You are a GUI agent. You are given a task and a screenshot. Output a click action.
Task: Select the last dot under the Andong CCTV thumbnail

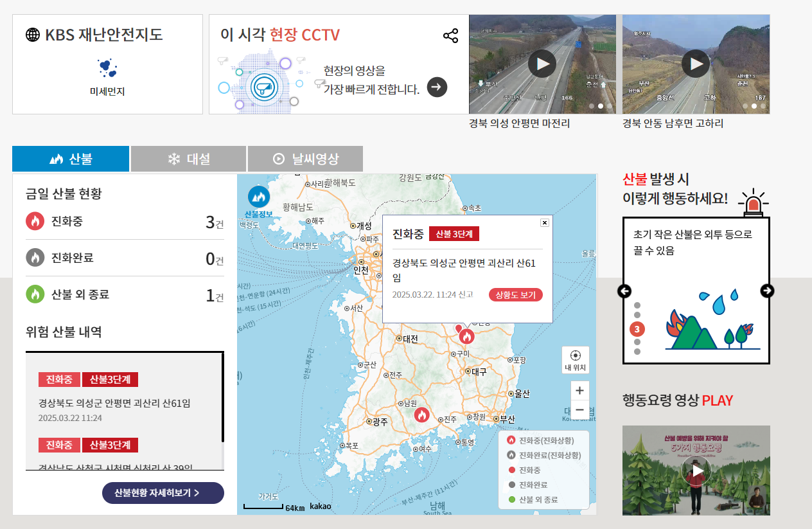pyautogui.click(x=763, y=105)
